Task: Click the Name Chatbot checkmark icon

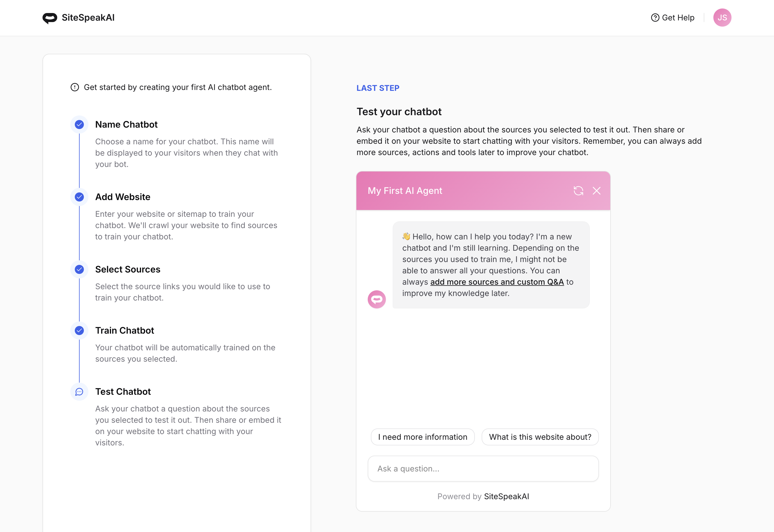Action: click(79, 125)
